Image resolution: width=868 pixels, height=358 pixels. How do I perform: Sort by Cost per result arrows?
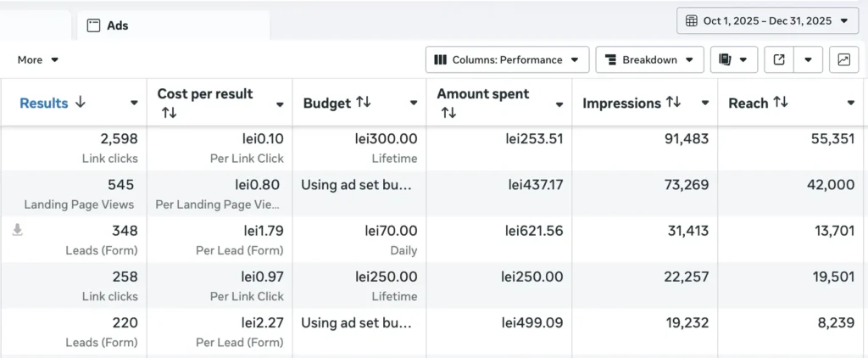[169, 113]
